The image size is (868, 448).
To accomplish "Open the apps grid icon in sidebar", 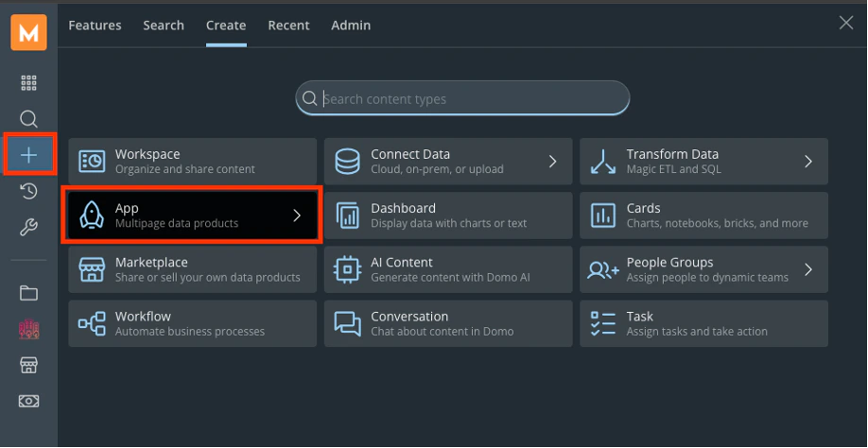I will pyautogui.click(x=28, y=83).
